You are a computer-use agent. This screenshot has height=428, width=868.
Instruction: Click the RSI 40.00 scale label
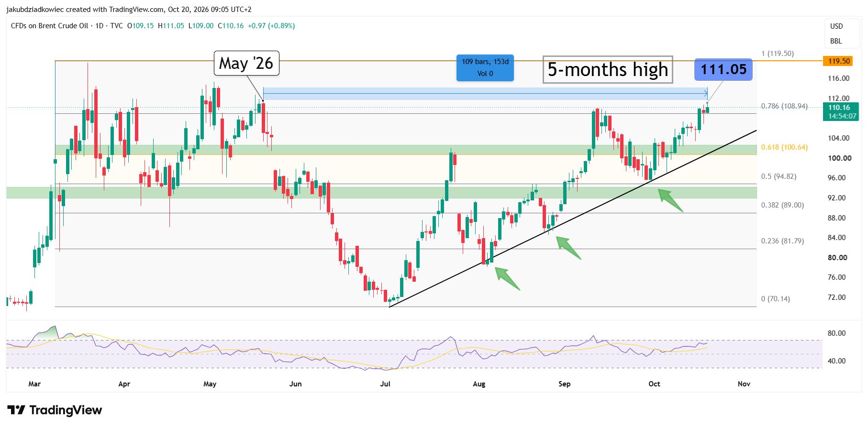click(837, 361)
